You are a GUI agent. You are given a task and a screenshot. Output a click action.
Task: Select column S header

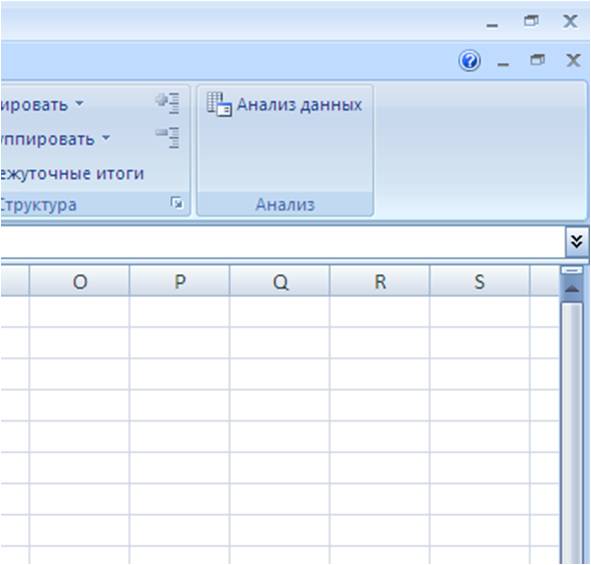tap(479, 281)
